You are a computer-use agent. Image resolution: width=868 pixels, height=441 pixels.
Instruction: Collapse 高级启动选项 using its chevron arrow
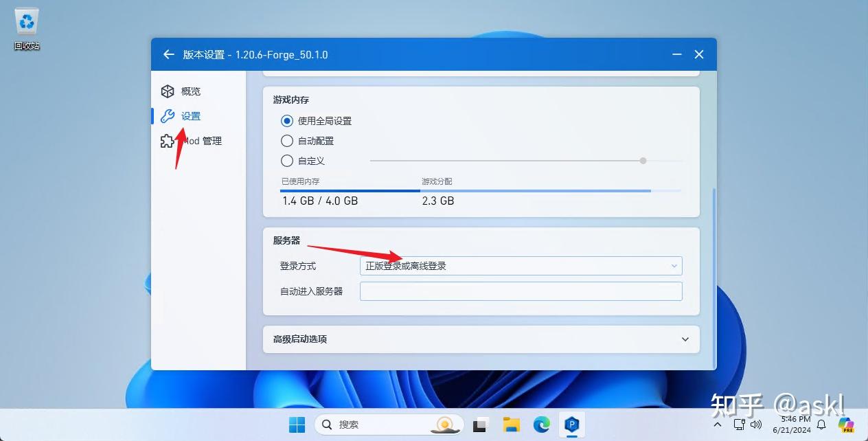(x=685, y=339)
